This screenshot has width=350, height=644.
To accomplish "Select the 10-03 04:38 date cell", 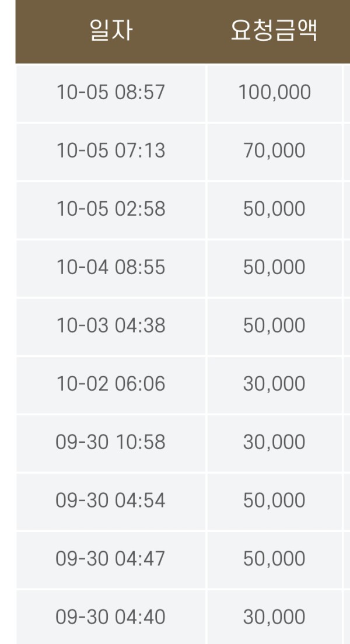I will pyautogui.click(x=111, y=325).
